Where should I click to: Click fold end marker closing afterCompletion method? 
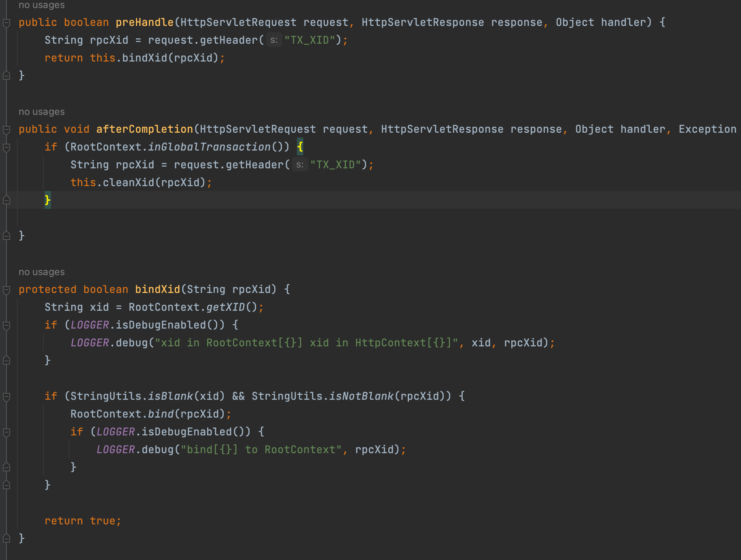pos(6,236)
